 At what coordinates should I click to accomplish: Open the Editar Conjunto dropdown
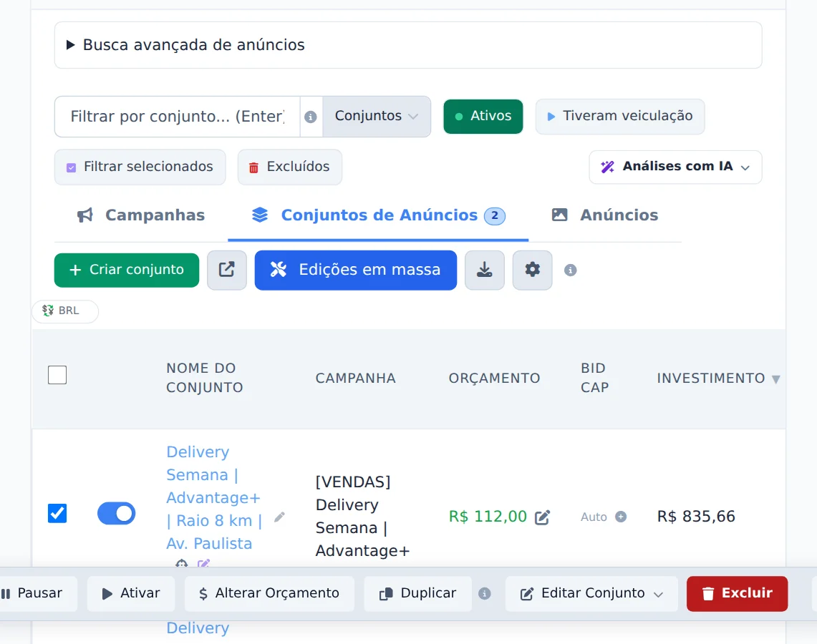591,593
